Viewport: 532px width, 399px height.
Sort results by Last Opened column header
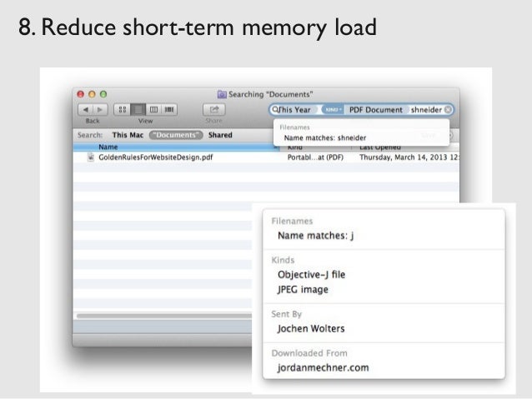coord(406,147)
